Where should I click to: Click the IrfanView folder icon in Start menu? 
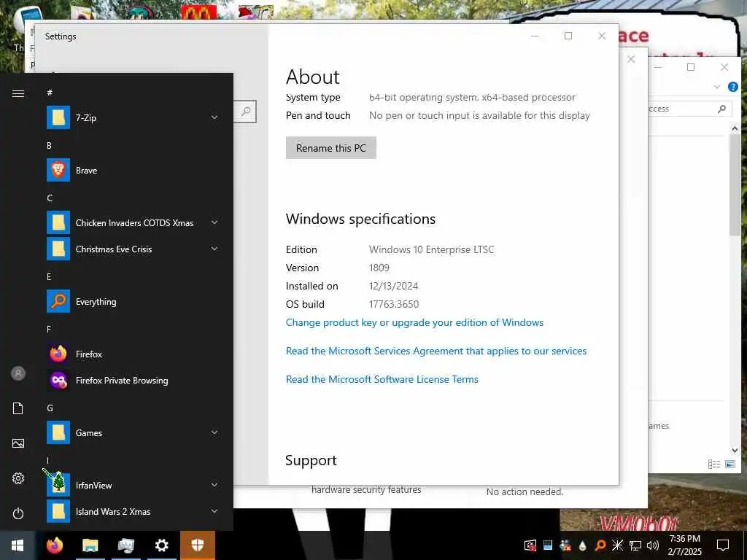(x=58, y=485)
